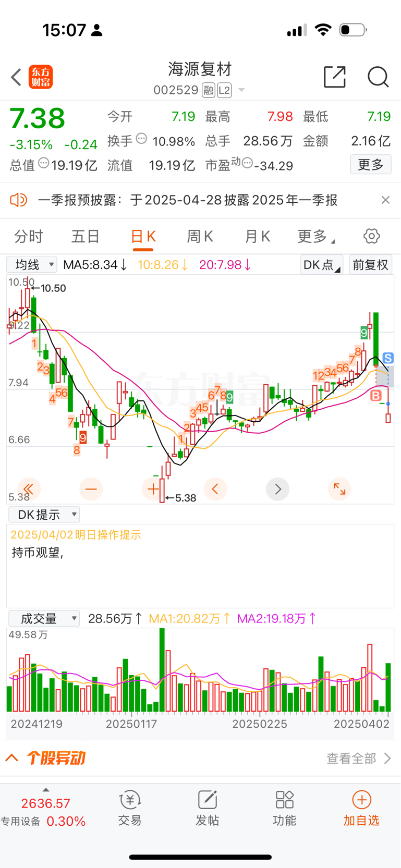This screenshot has height=868, width=401.
Task: Tap the speaker announcement icon
Action: pos(18,200)
